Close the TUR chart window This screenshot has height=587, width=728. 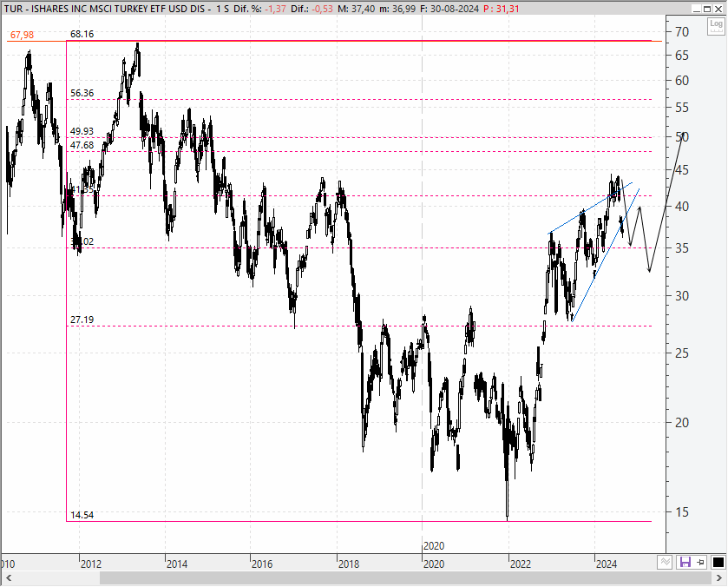(718, 9)
